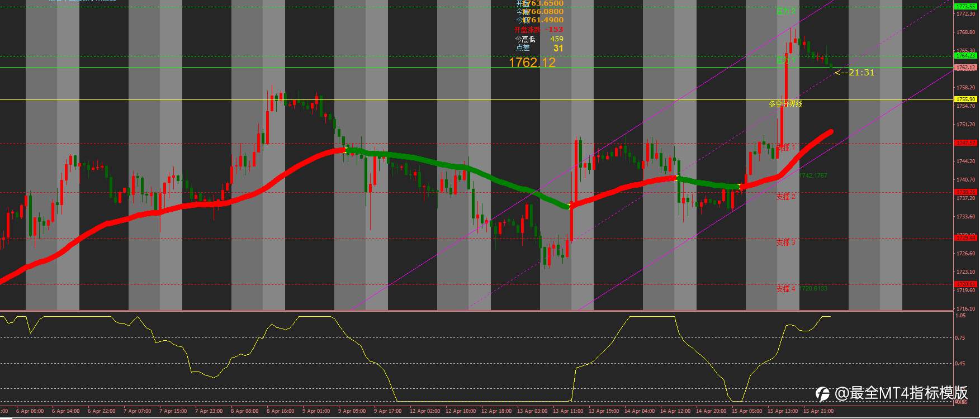Click the 今高低 label
Screen dimensions: 980x419
point(525,39)
